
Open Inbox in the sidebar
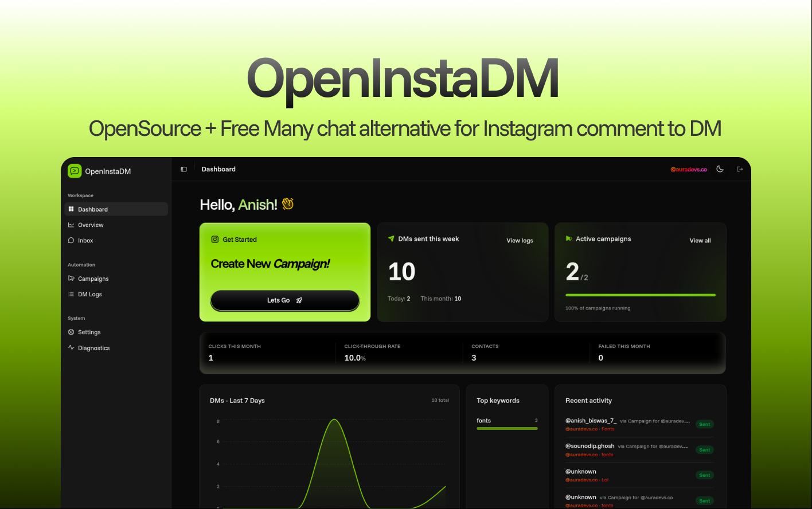pyautogui.click(x=116, y=240)
